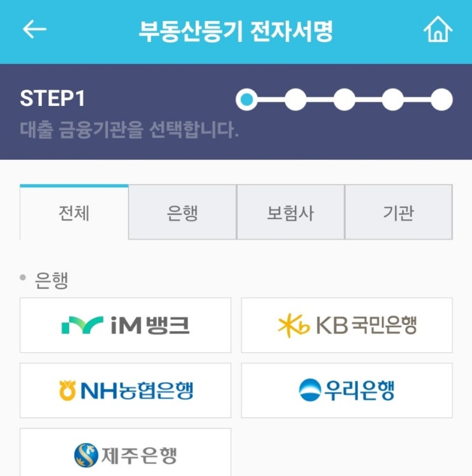Open the 전체 tab

click(74, 212)
